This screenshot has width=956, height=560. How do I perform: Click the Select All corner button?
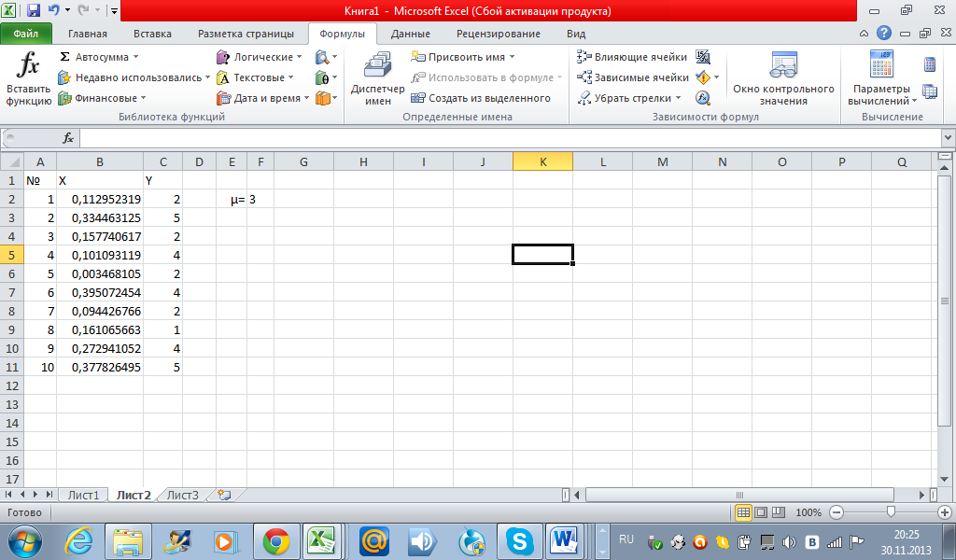[x=11, y=161]
